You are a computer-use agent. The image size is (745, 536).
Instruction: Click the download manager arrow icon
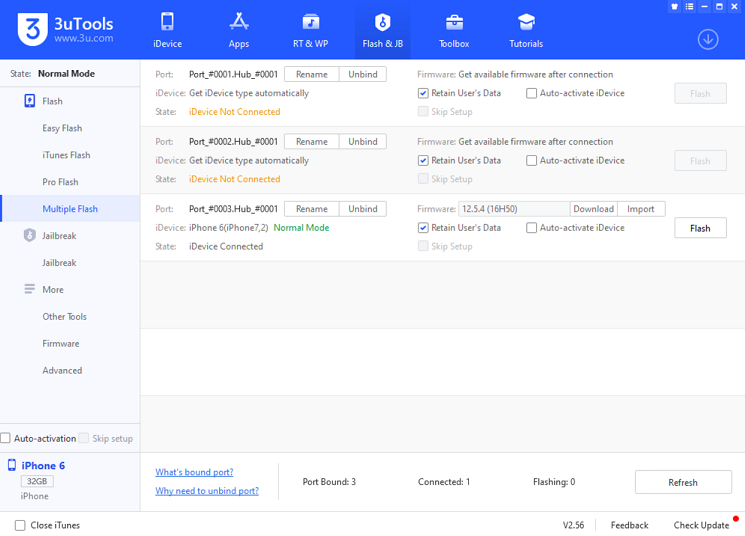point(708,39)
